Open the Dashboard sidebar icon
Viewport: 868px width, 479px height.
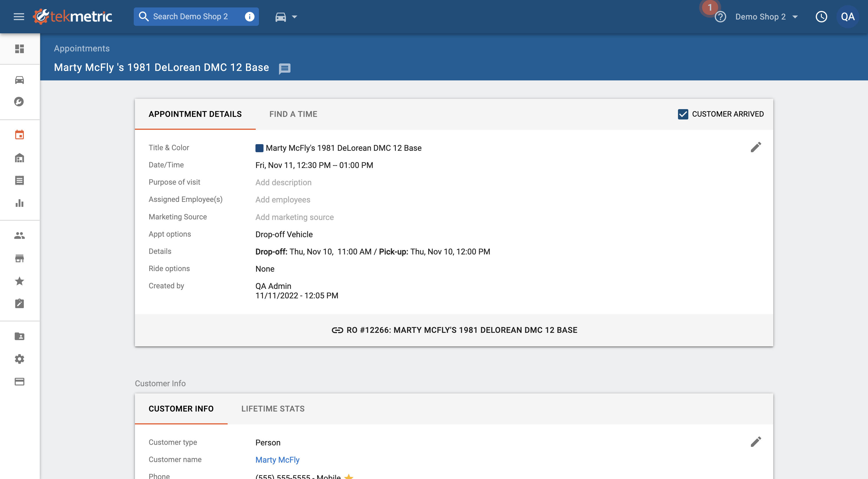pyautogui.click(x=20, y=49)
